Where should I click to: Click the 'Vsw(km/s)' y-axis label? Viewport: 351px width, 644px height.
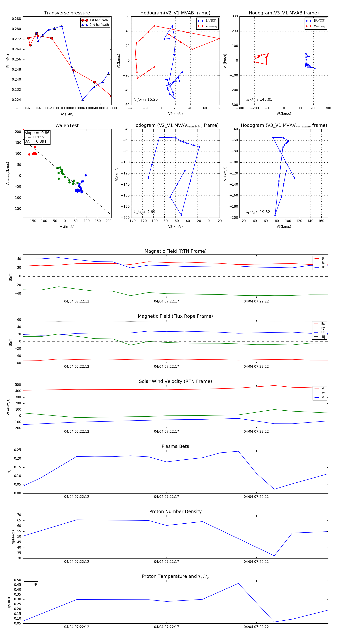(8, 407)
